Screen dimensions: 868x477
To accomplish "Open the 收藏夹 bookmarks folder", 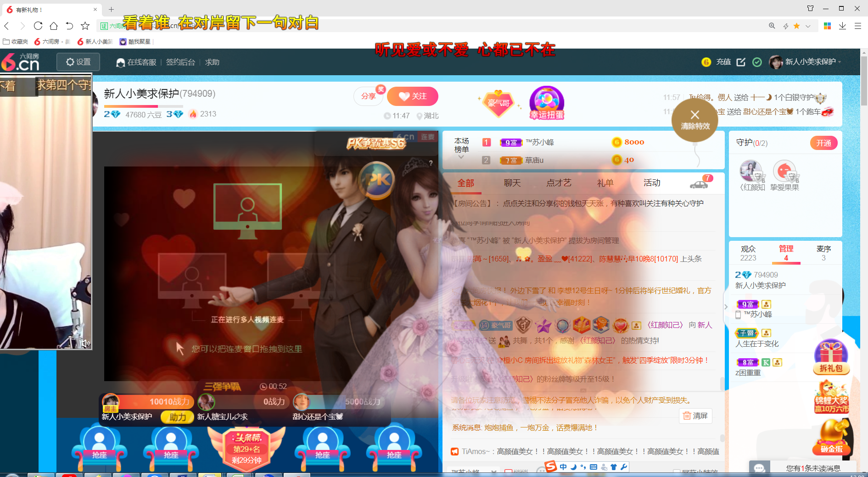I will click(x=16, y=42).
